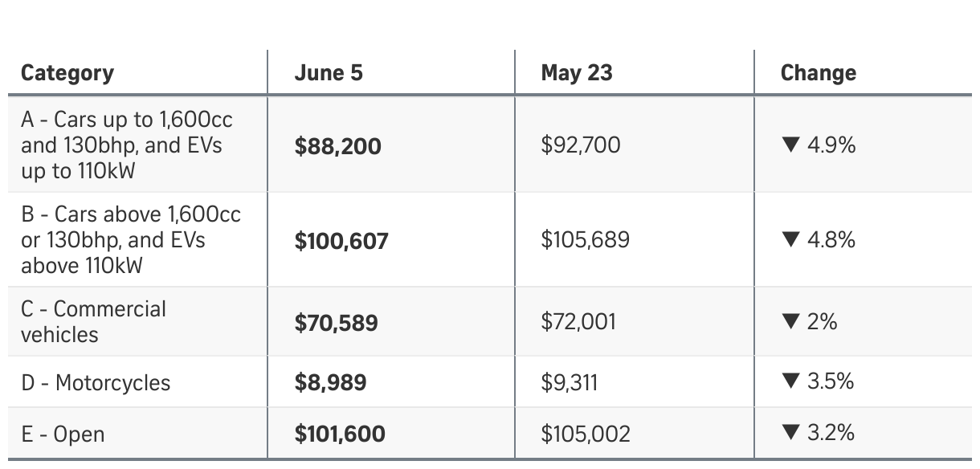Viewport: 980px width, 469px height.
Task: Click the down triangle beside 4.8%
Action: tap(790, 240)
